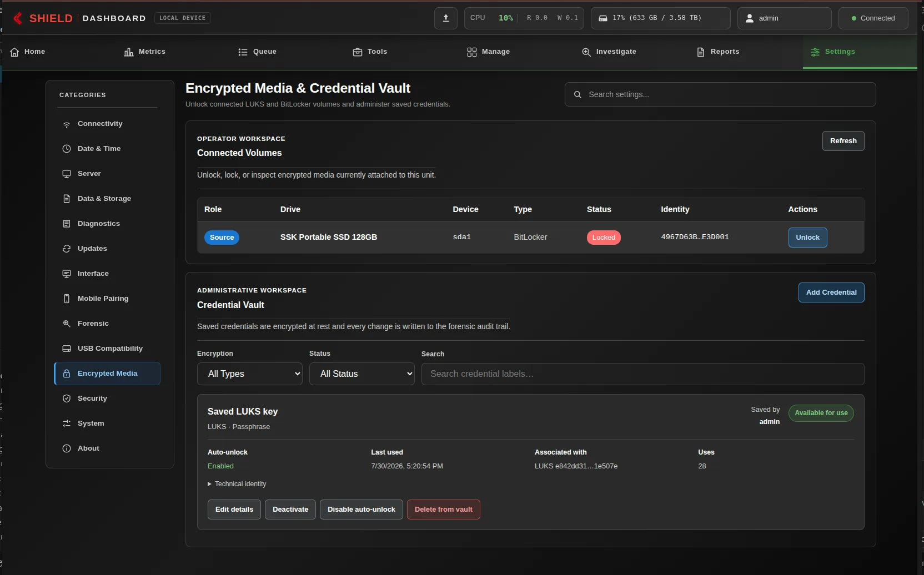Click the Connected status indicator
The width and height of the screenshot is (924, 575).
[873, 18]
